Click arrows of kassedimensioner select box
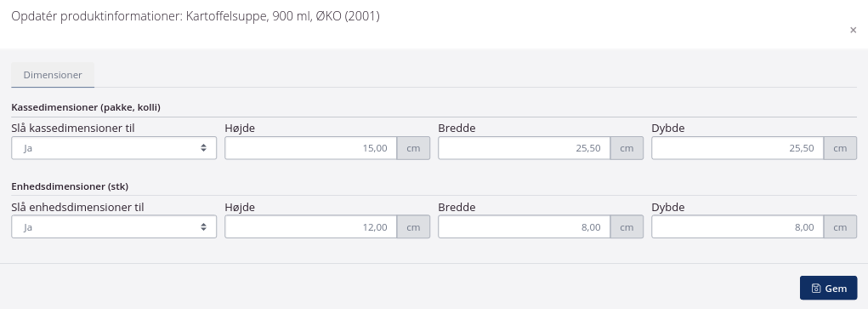Image resolution: width=868 pixels, height=309 pixels. coord(204,148)
